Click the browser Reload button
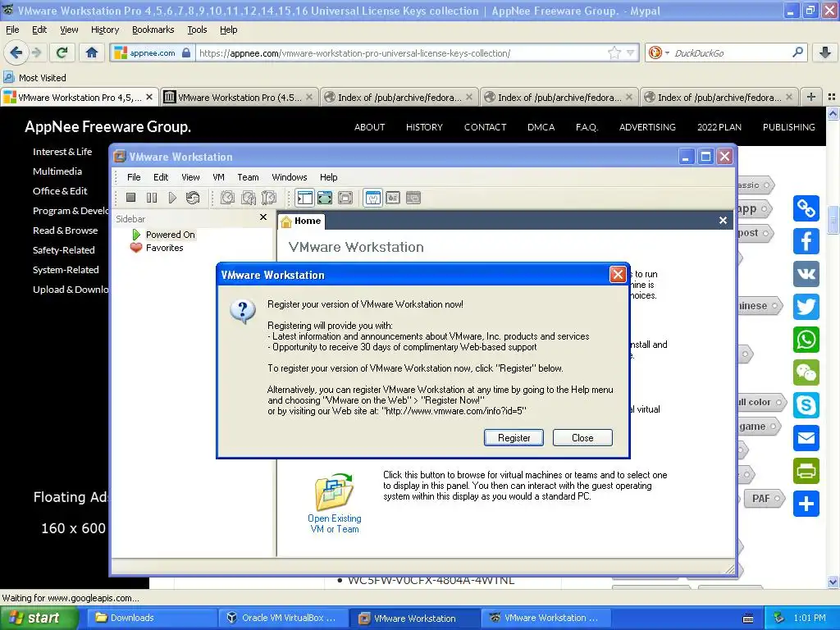Viewport: 840px width, 630px height. point(62,52)
